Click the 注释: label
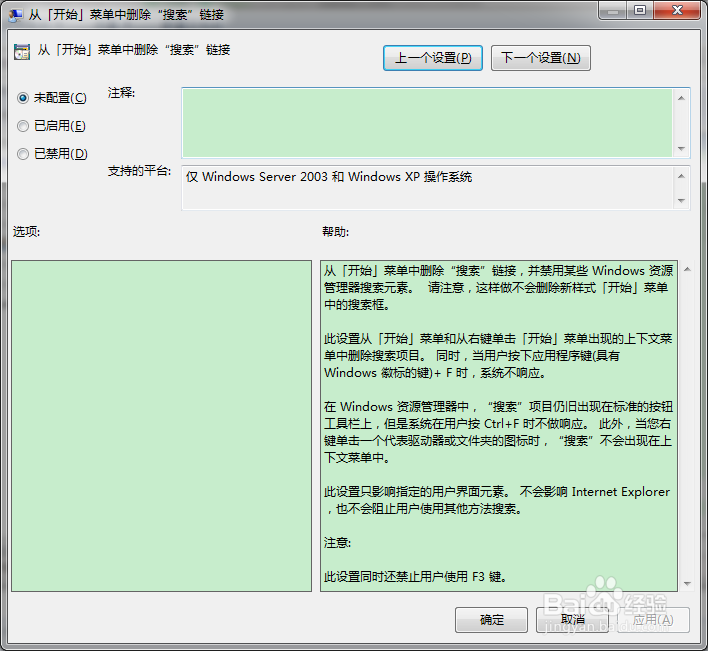This screenshot has width=708, height=651. [x=121, y=93]
